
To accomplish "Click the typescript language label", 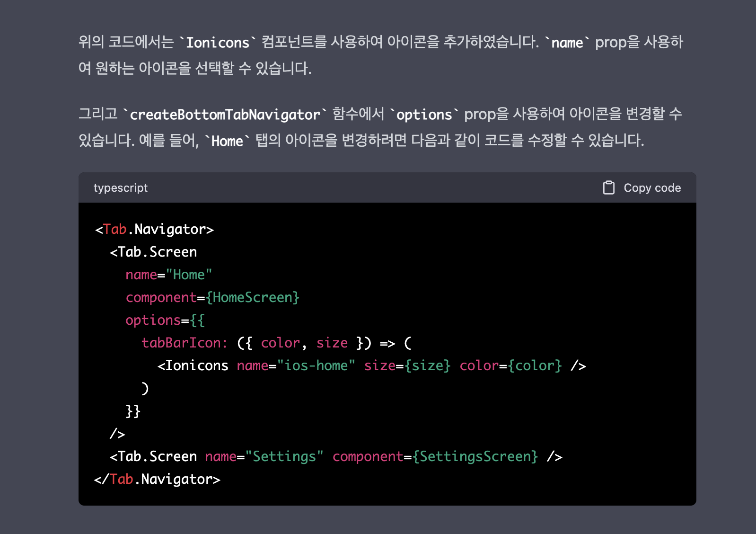I will pyautogui.click(x=121, y=188).
